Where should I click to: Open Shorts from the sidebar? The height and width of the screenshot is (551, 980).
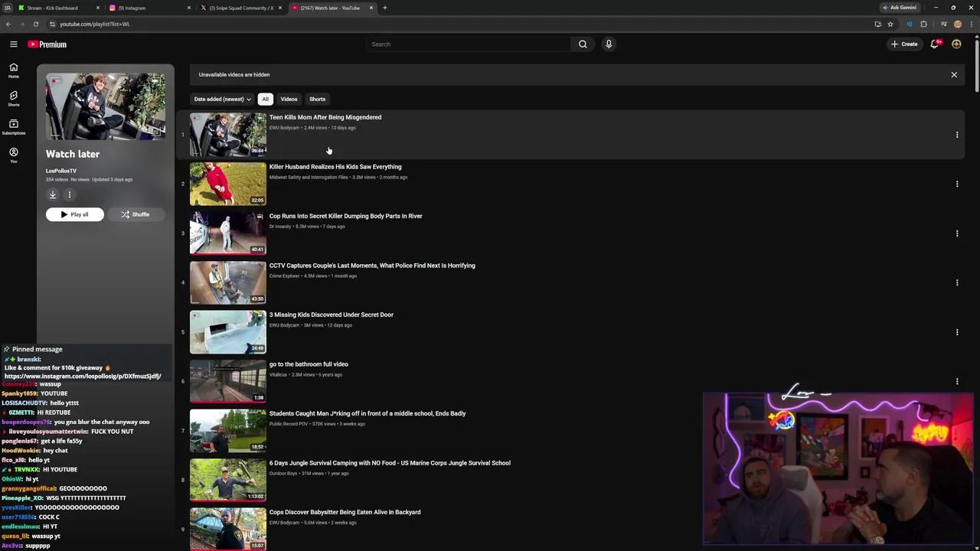[x=13, y=99]
